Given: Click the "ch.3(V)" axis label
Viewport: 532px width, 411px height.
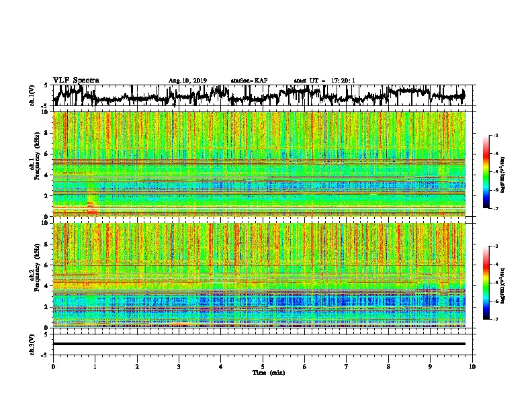Looking at the screenshot, I should coord(32,345).
